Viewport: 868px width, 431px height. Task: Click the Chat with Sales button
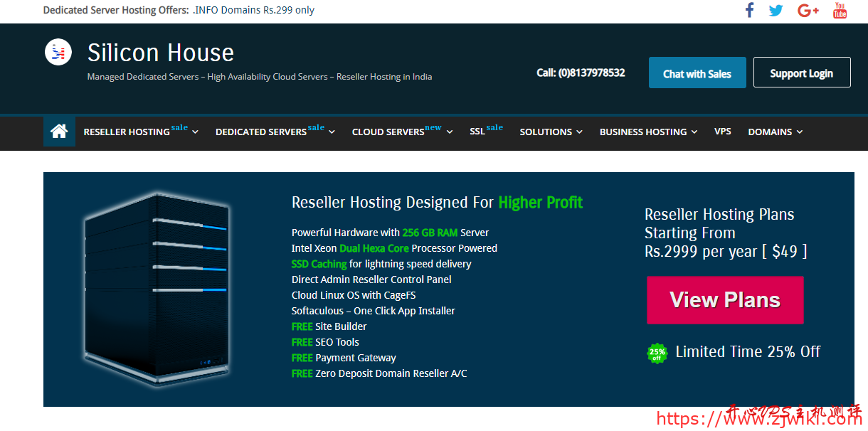(697, 73)
